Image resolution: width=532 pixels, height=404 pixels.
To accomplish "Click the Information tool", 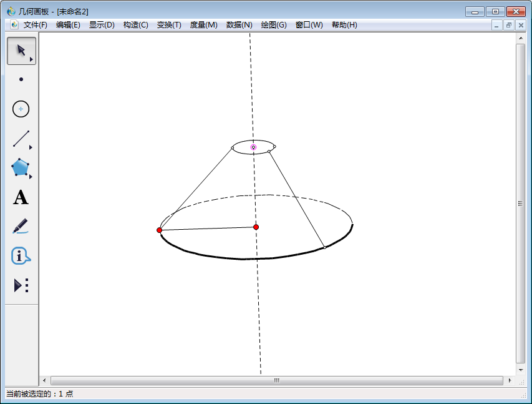I will click(21, 255).
